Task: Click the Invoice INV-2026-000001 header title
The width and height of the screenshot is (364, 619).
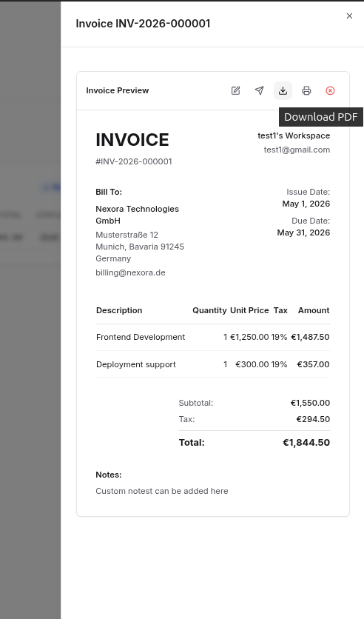Action: pos(143,24)
